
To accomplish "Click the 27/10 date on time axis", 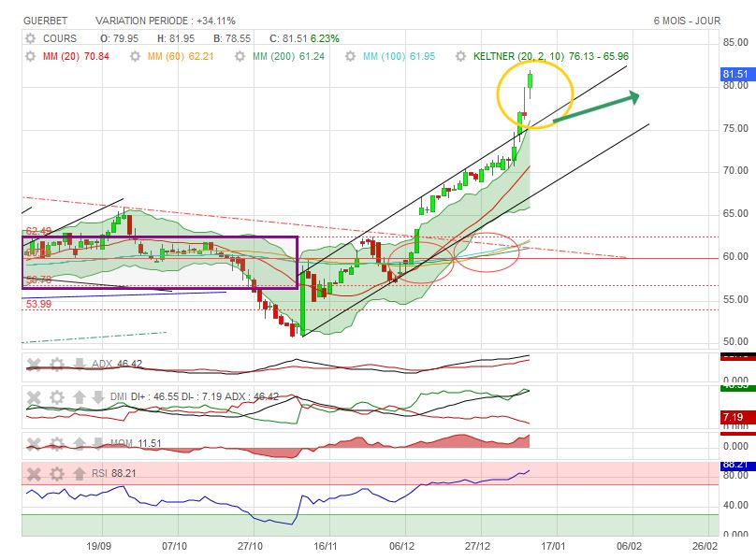I will tap(250, 546).
